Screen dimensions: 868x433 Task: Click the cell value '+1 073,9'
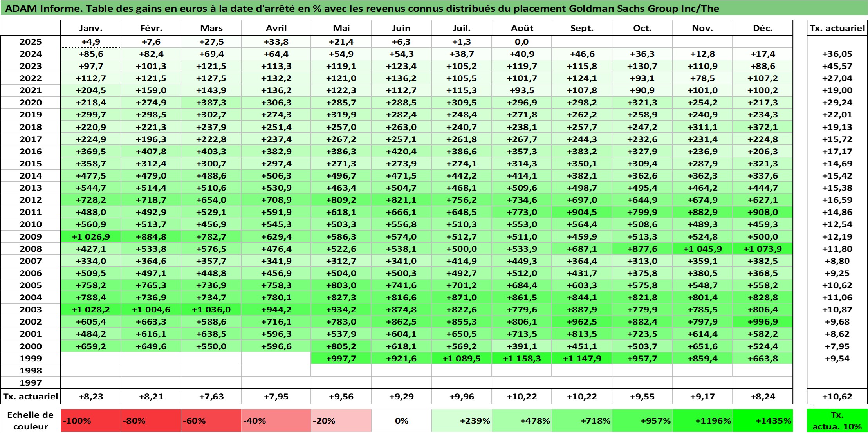(763, 249)
